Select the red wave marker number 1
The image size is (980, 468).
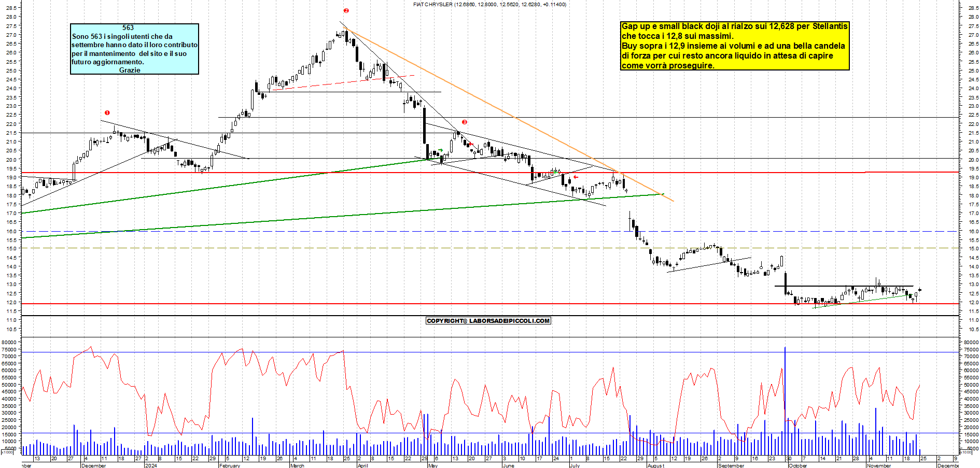pos(107,112)
